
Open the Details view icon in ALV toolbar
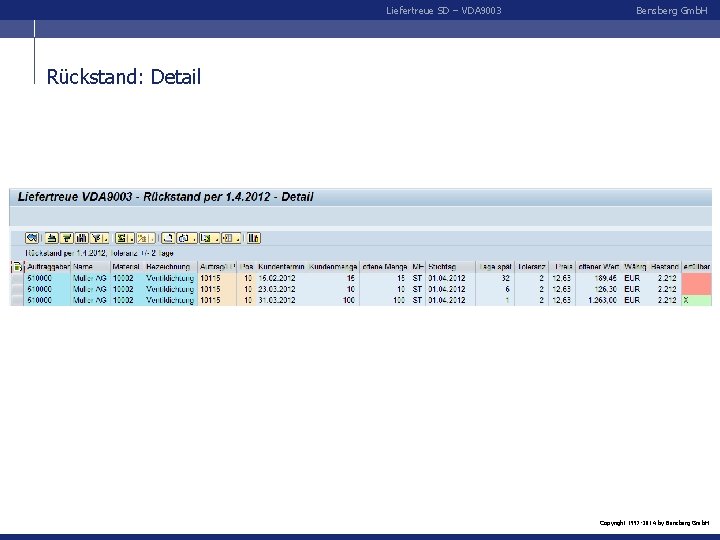tap(32, 238)
